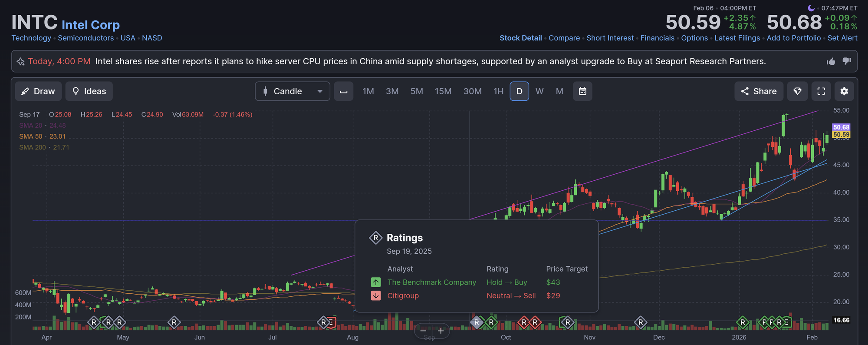868x345 pixels.
Task: Click the zoom out minus button
Action: (423, 331)
